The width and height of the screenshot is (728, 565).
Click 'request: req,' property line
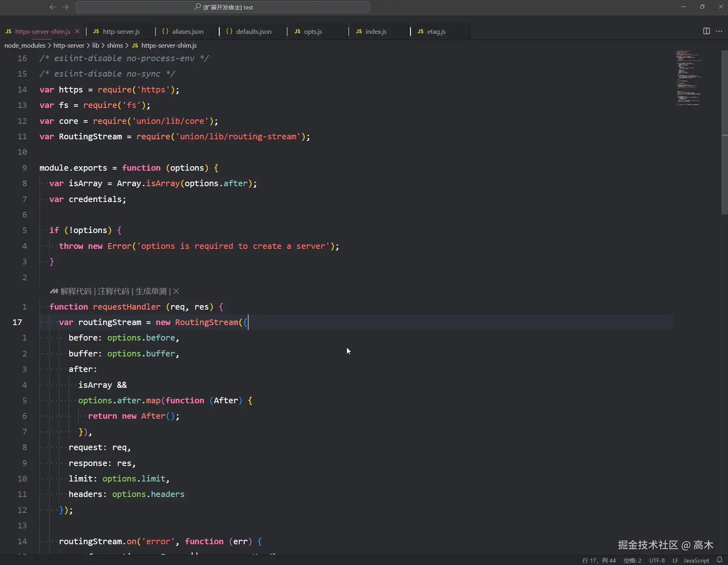point(100,447)
